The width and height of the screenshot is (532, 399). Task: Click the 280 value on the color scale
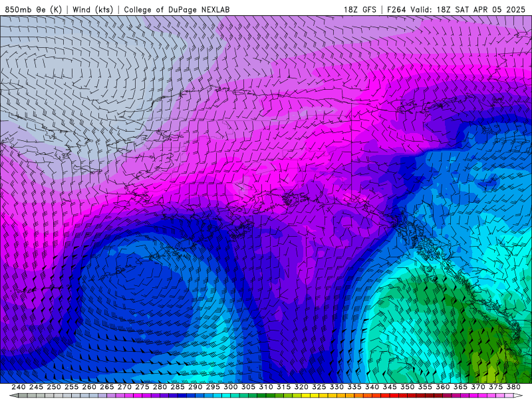coord(160,387)
